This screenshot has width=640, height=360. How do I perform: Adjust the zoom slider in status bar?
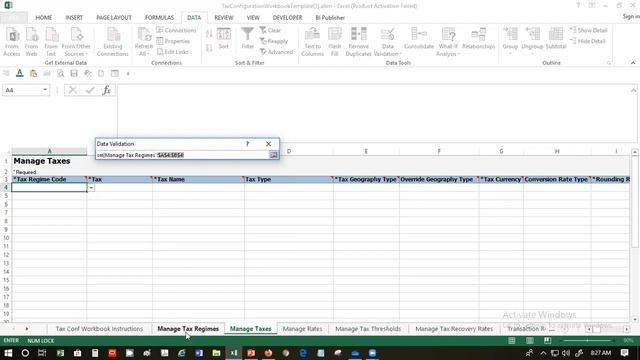[588, 340]
